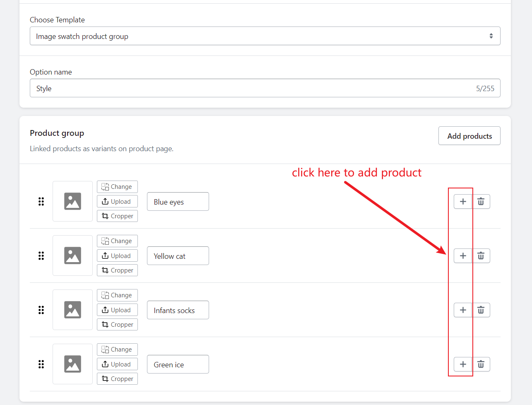The image size is (532, 405).
Task: Click plus icon in Yellow cat row
Action: click(x=463, y=256)
